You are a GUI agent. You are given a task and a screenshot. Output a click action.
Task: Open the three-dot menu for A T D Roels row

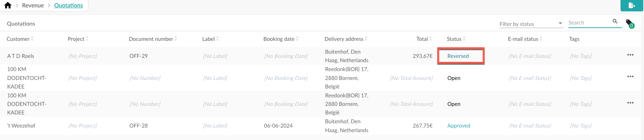point(630,55)
